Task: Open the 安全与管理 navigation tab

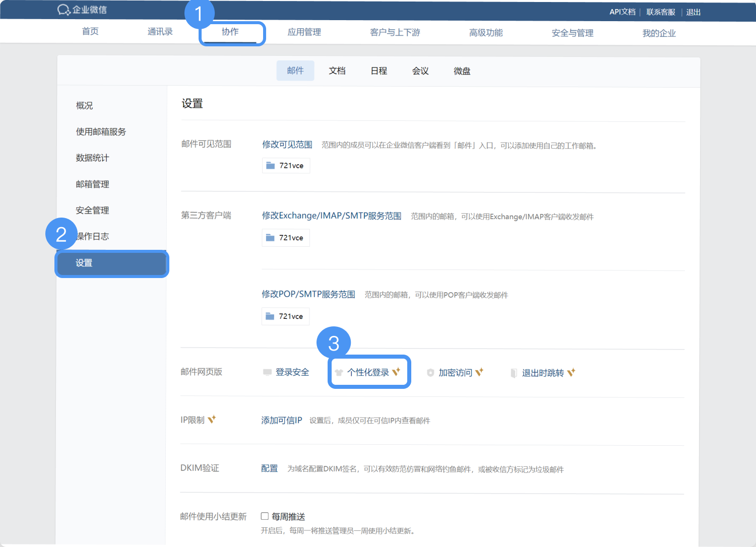Action: tap(573, 33)
